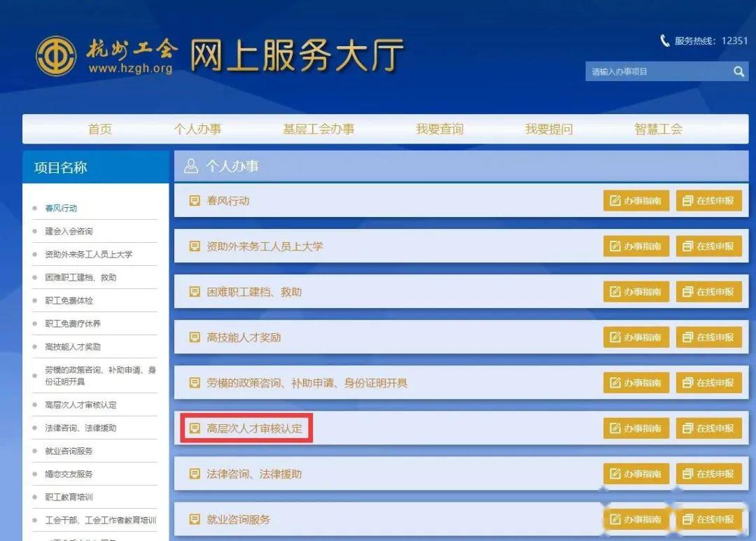Image resolution: width=756 pixels, height=541 pixels.
Task: Click the document icon beside 高层次人才审核认定
Action: point(195,428)
